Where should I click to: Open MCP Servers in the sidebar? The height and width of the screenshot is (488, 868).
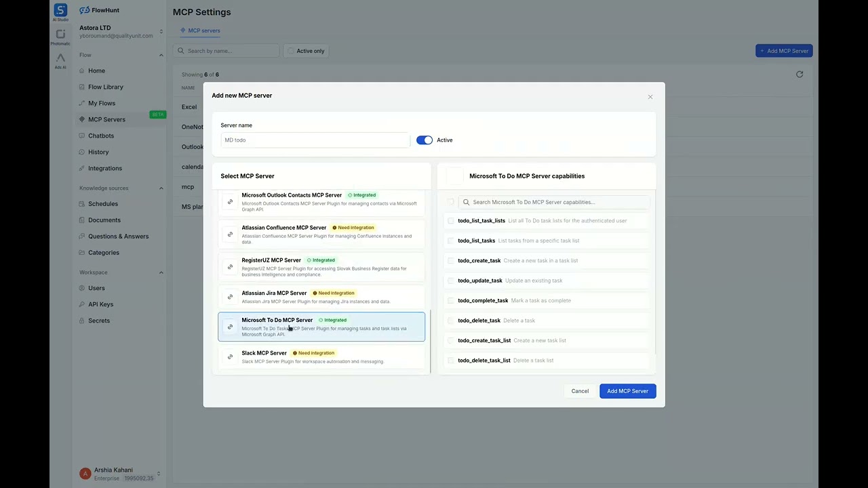[x=106, y=119]
